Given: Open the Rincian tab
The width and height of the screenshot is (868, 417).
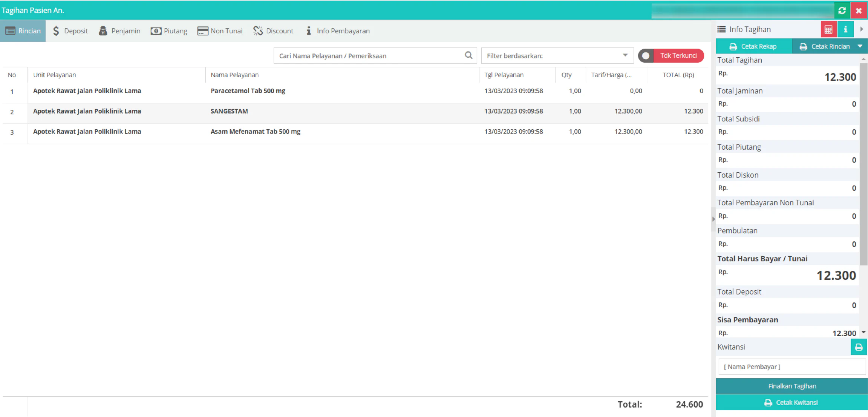Looking at the screenshot, I should click(23, 31).
